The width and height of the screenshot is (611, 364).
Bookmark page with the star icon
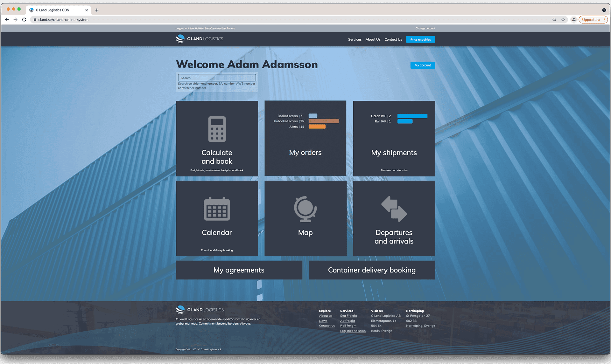point(563,19)
